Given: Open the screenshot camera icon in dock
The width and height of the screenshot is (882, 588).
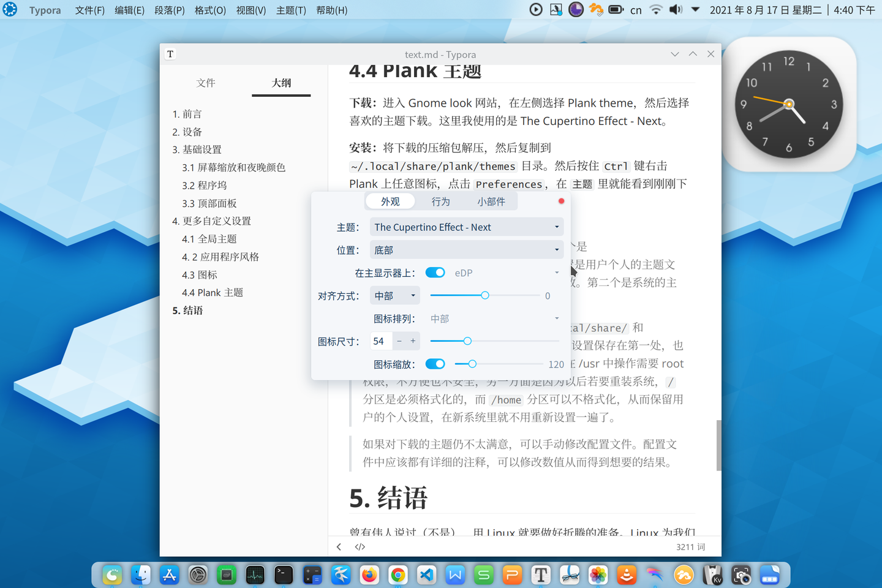Looking at the screenshot, I should (x=741, y=575).
